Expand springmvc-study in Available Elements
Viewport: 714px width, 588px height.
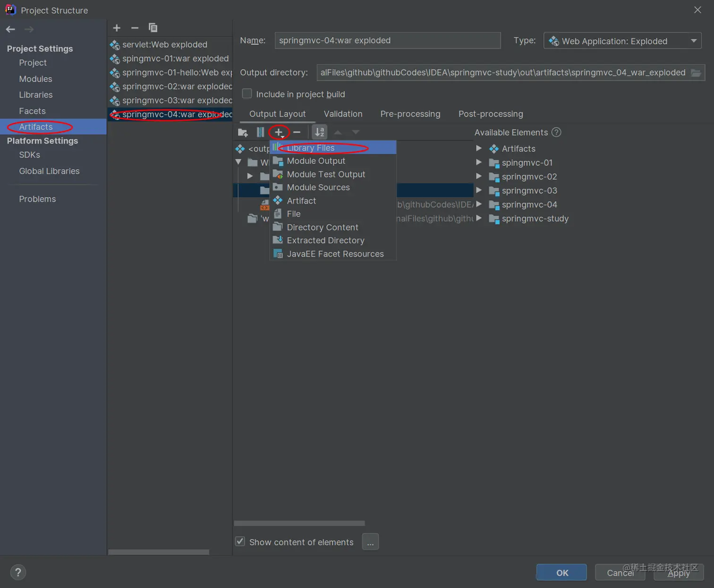[x=479, y=218]
